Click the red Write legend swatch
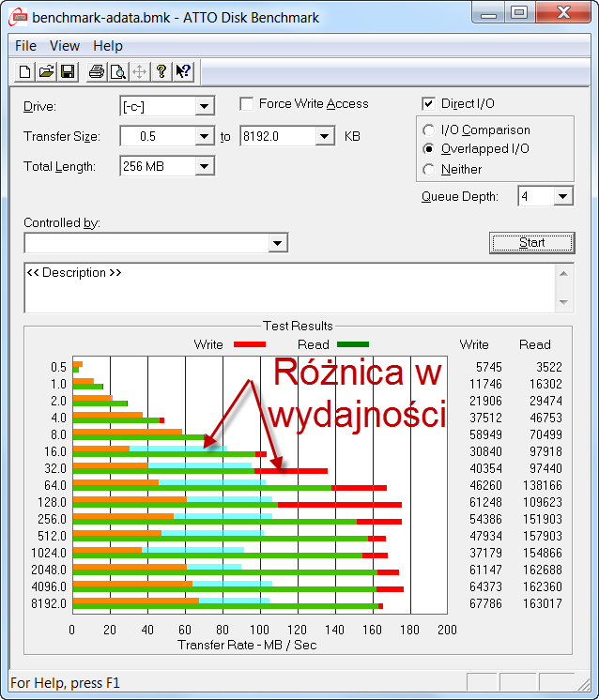The width and height of the screenshot is (599, 700). (x=250, y=344)
